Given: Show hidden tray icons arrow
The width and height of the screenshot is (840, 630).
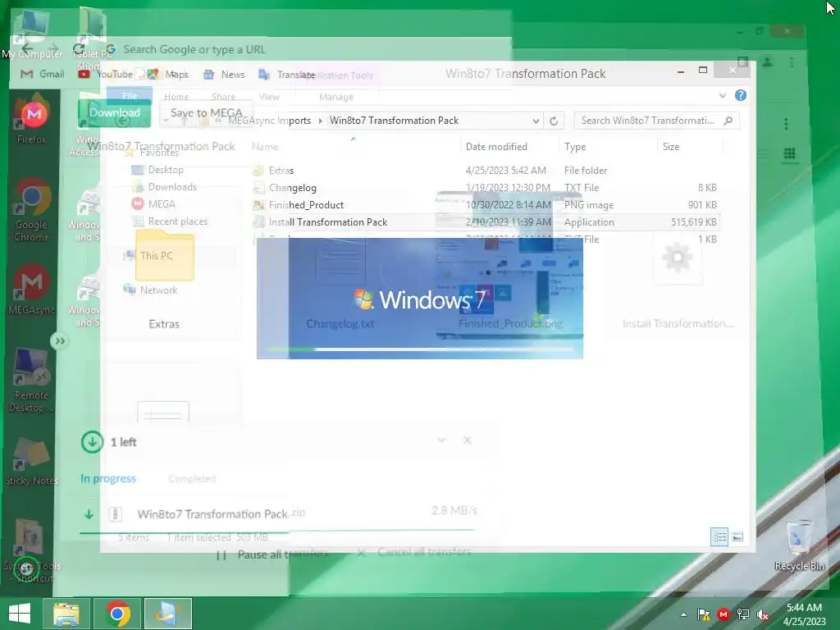Looking at the screenshot, I should 683,614.
